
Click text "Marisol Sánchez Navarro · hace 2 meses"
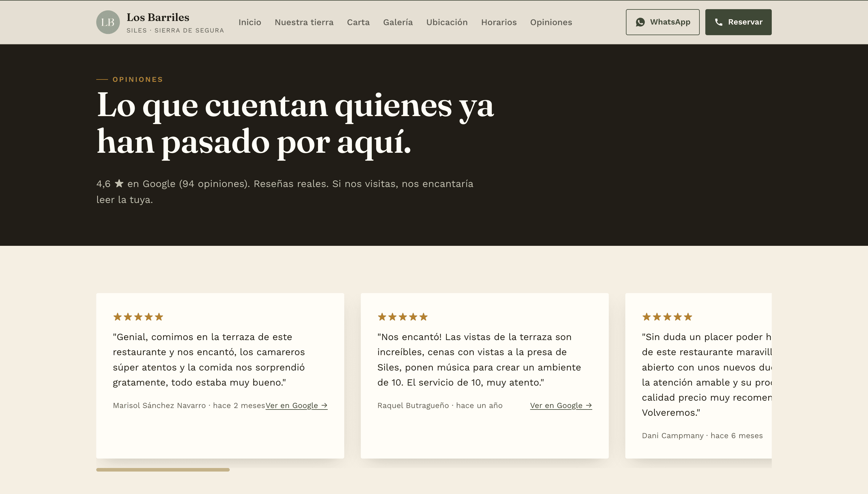coord(189,405)
